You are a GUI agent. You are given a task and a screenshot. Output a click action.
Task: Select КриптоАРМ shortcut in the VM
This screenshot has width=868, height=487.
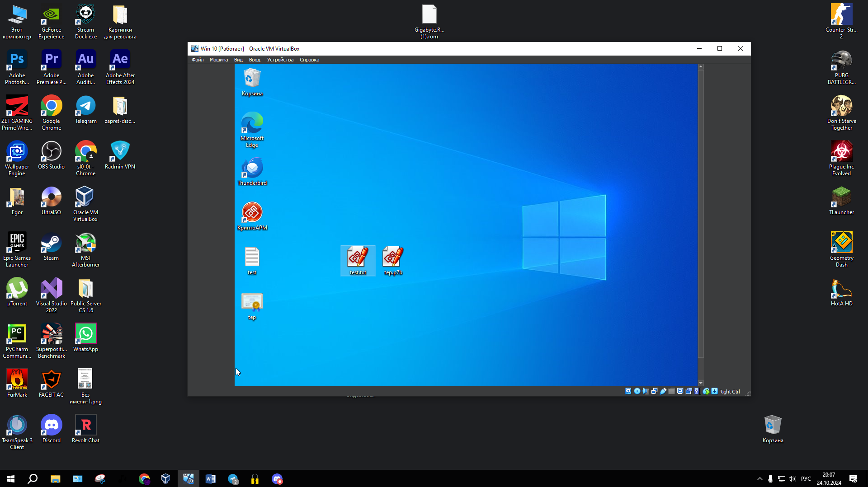coord(252,216)
